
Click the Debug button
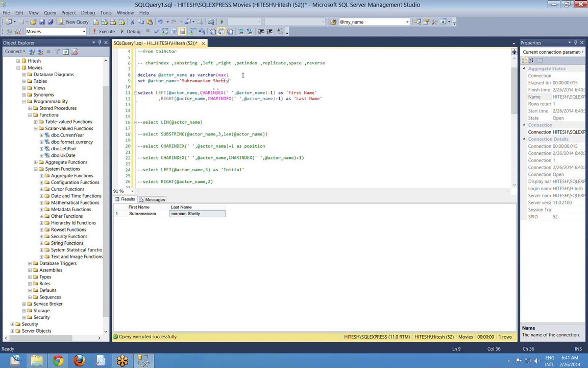[130, 32]
